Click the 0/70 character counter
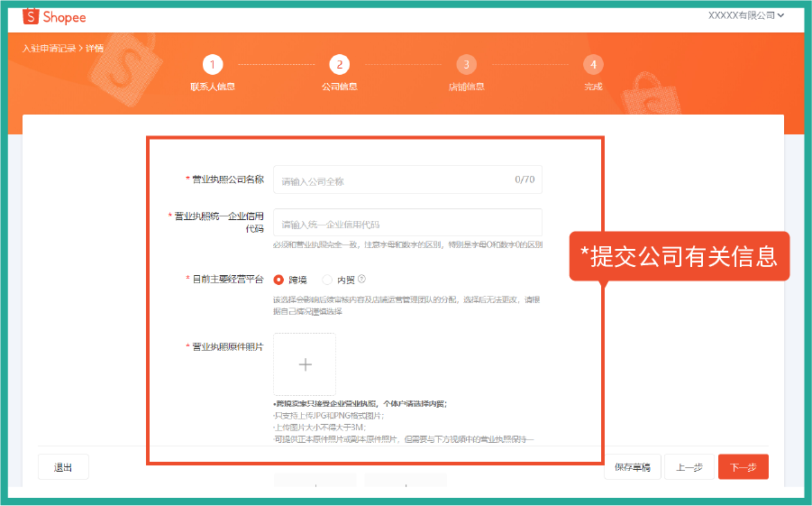 coord(525,179)
